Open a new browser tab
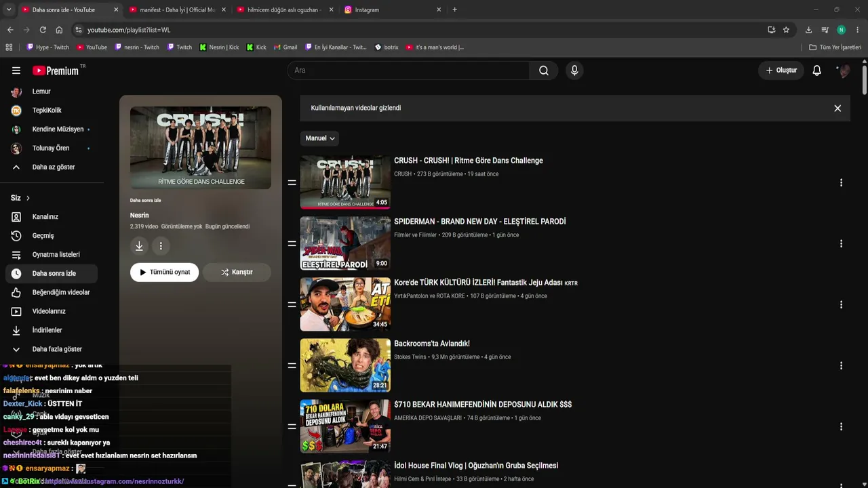 tap(454, 9)
